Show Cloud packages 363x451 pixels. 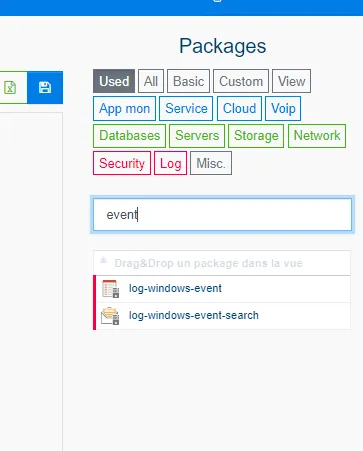click(x=239, y=108)
